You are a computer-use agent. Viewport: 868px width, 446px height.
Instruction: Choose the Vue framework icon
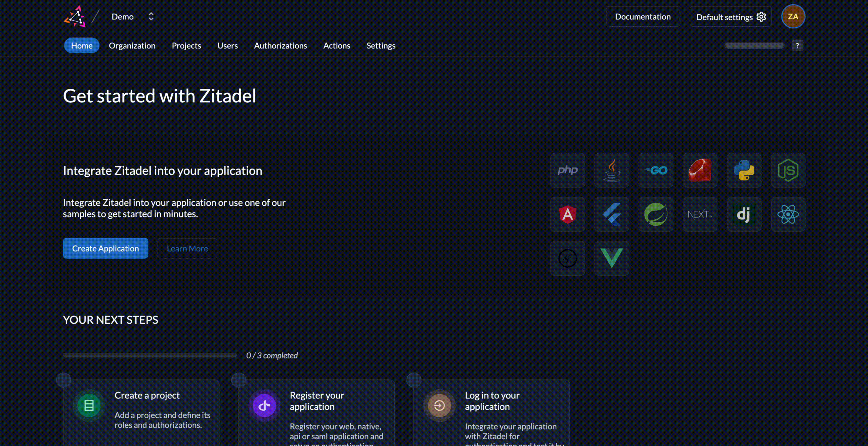click(x=612, y=258)
